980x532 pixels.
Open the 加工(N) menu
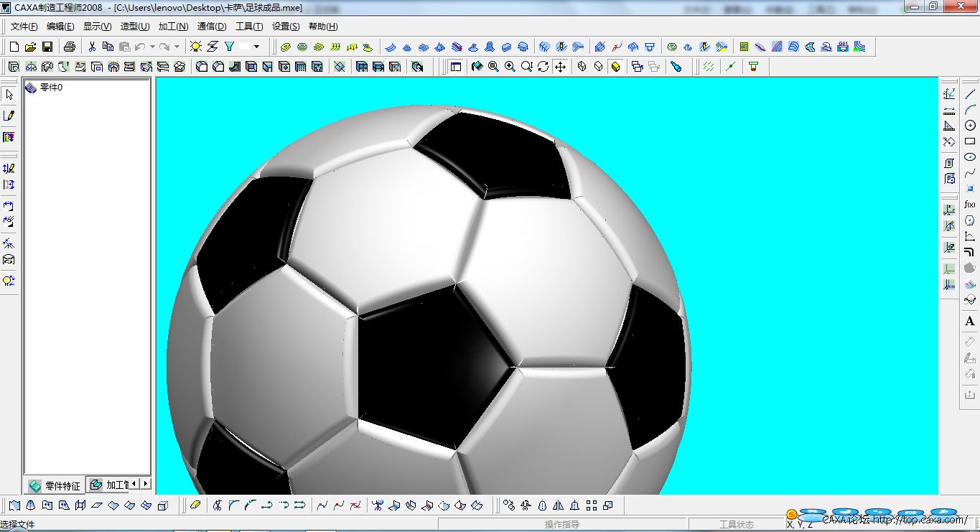(173, 27)
